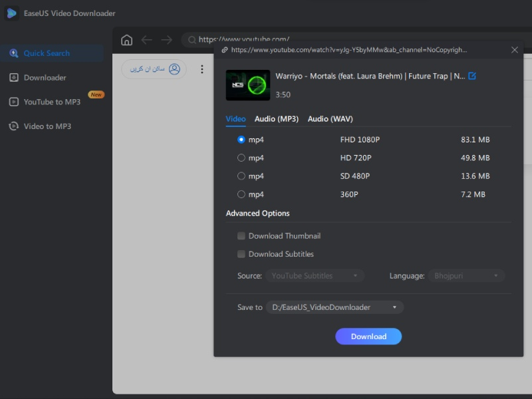Click the forward arrow navigation icon
Screen dimensions: 532x399
click(x=166, y=40)
